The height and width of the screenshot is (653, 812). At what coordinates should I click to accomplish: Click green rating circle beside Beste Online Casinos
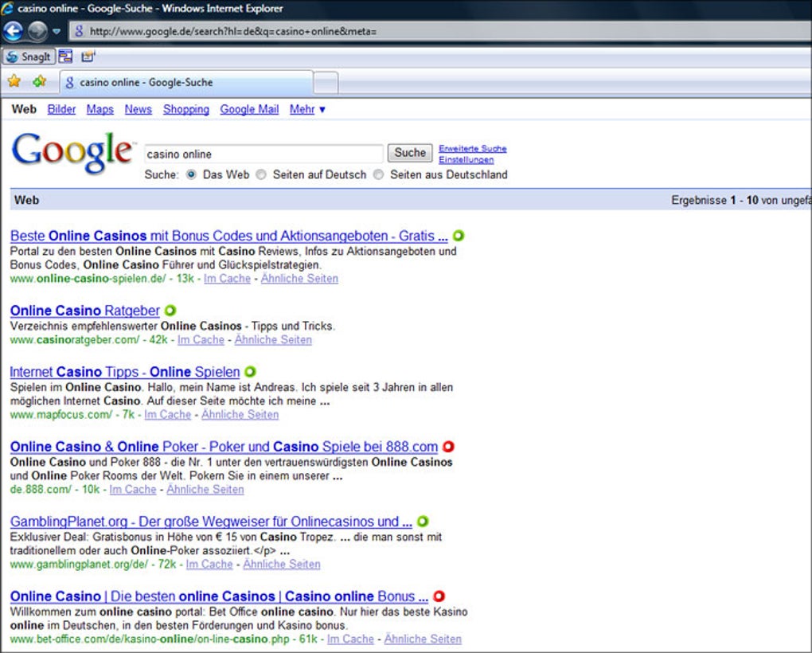pos(459,236)
